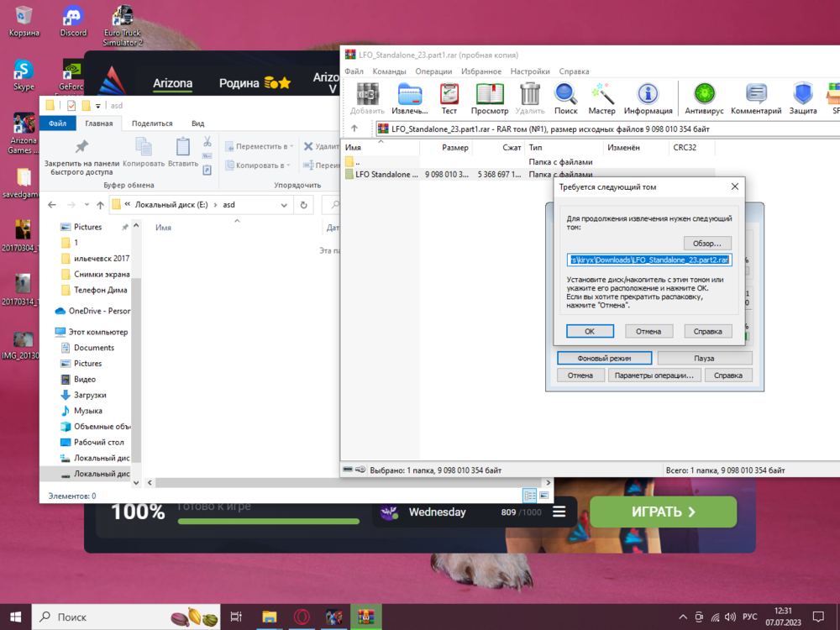The width and height of the screenshot is (840, 630).
Task: Open the View (Просмотр) book icon
Action: click(x=490, y=94)
